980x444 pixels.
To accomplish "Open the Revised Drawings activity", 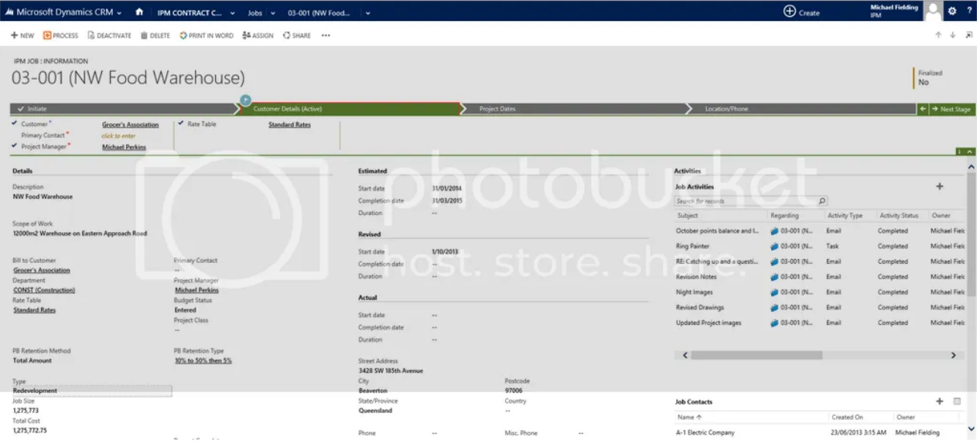I will [700, 308].
